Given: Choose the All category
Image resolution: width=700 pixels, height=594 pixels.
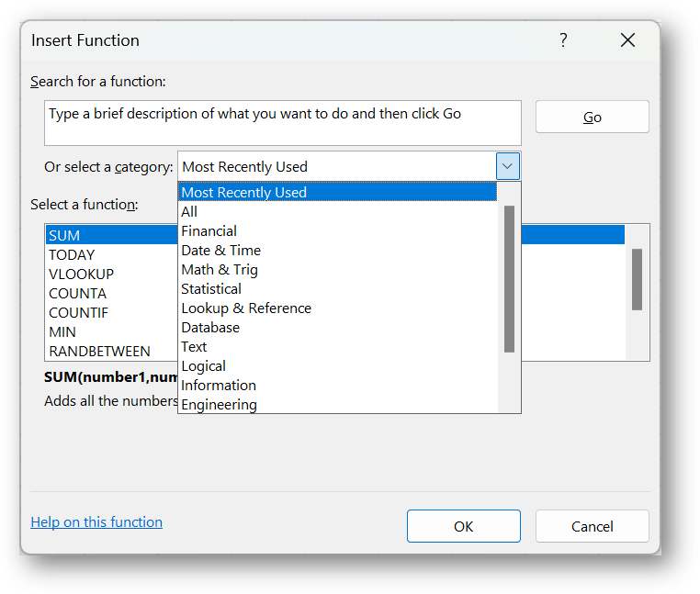Looking at the screenshot, I should 337,211.
